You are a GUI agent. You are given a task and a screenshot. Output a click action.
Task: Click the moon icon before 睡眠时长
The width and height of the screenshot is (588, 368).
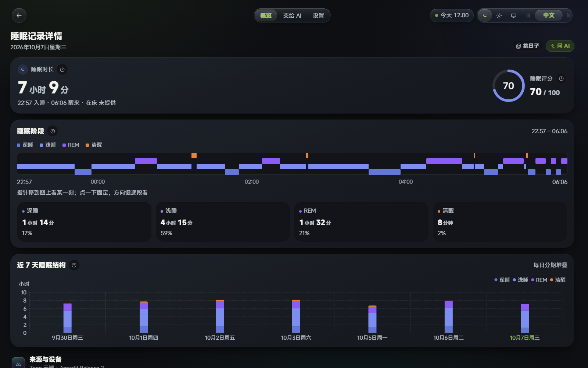click(x=23, y=69)
